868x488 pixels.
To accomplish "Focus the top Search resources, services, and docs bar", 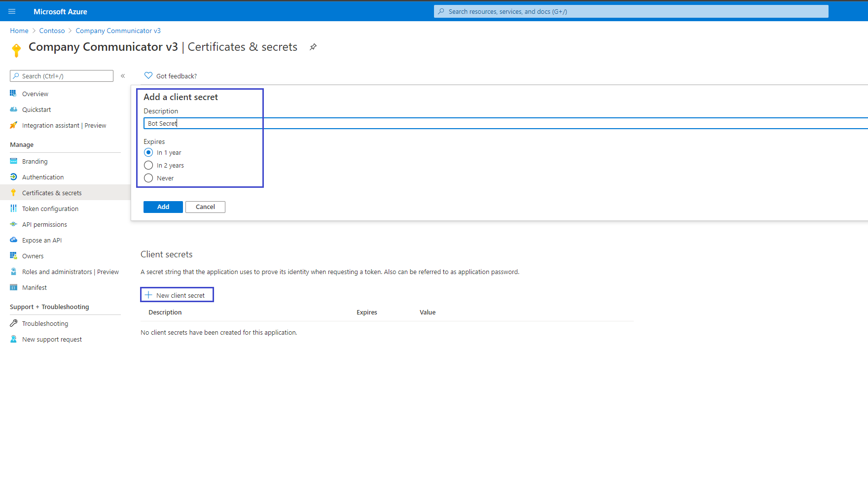I will pyautogui.click(x=631, y=11).
